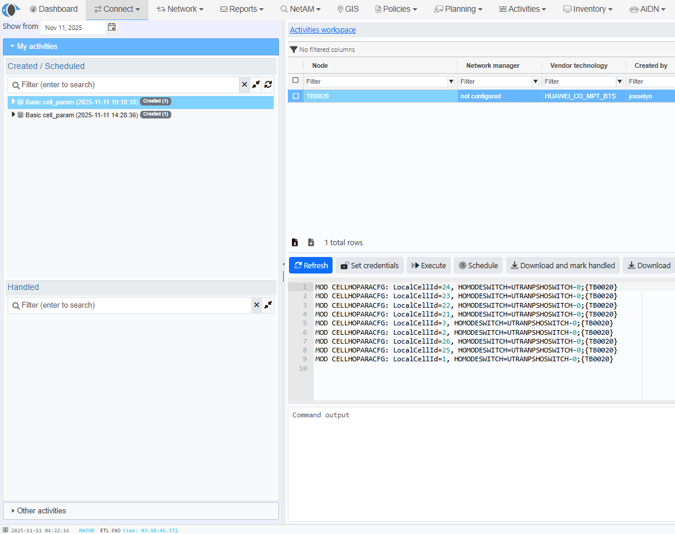Clear the Created / Scheduled filter
Screen dimensions: 675x534
point(244,85)
